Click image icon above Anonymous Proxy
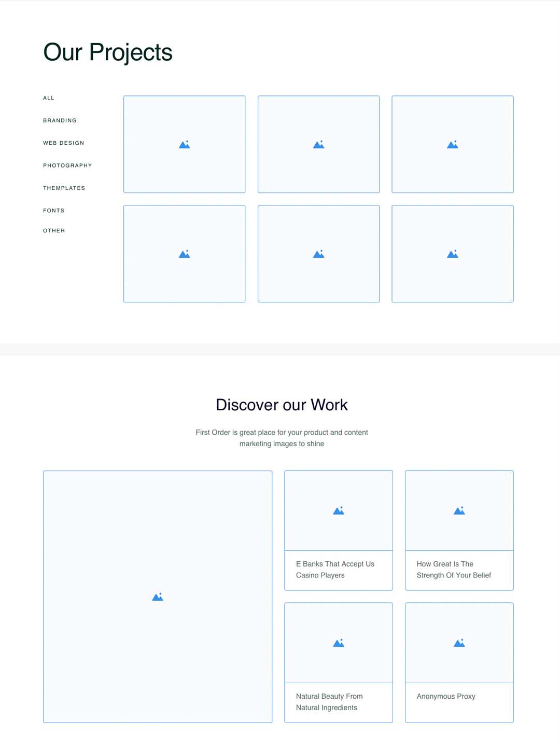Image resolution: width=560 pixels, height=747 pixels. [x=459, y=643]
